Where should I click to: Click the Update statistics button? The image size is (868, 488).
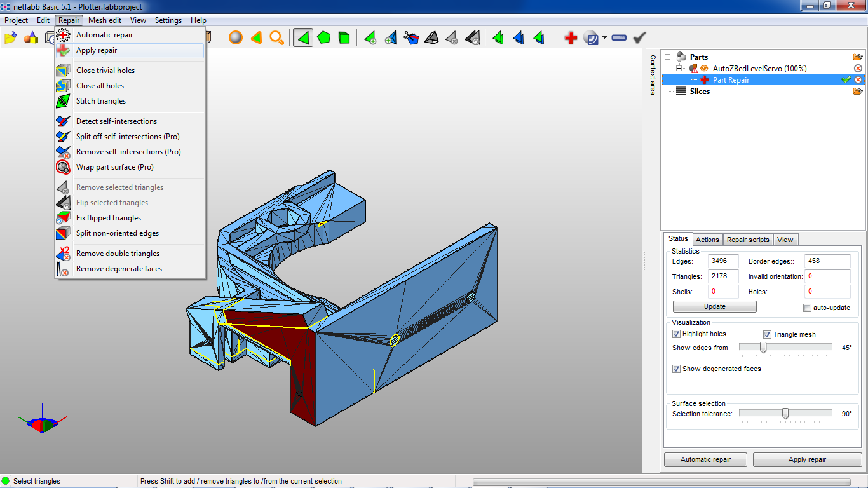point(715,306)
